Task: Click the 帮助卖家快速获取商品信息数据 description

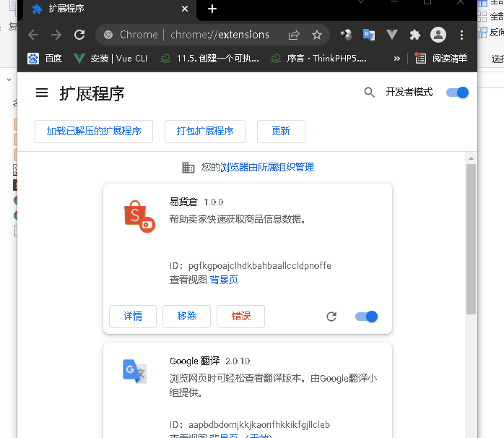Action: 238,219
